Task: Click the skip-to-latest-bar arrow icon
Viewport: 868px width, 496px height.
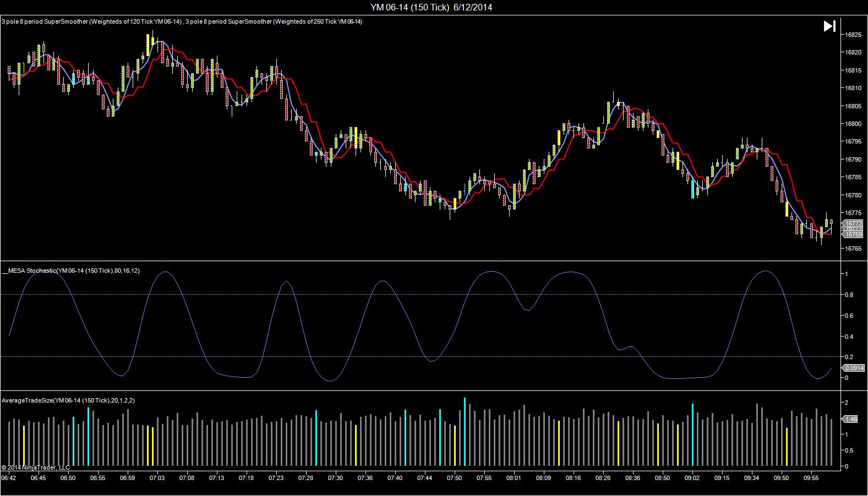Action: 829,26
